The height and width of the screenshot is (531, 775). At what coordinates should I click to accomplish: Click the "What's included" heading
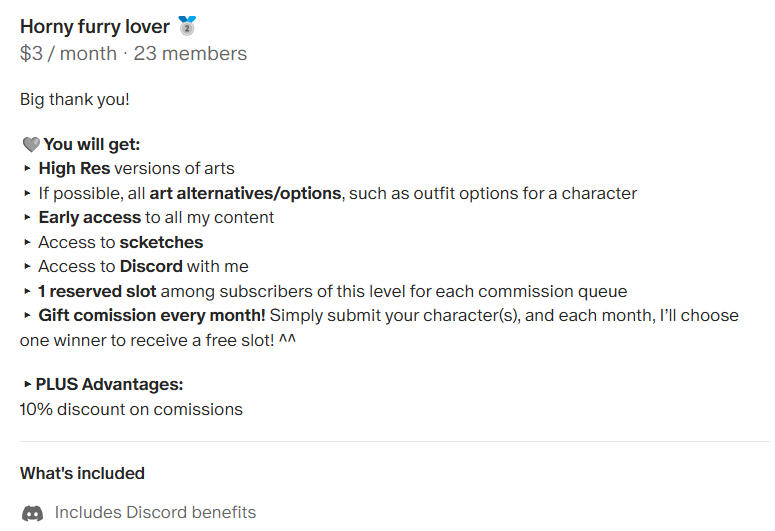[x=82, y=473]
